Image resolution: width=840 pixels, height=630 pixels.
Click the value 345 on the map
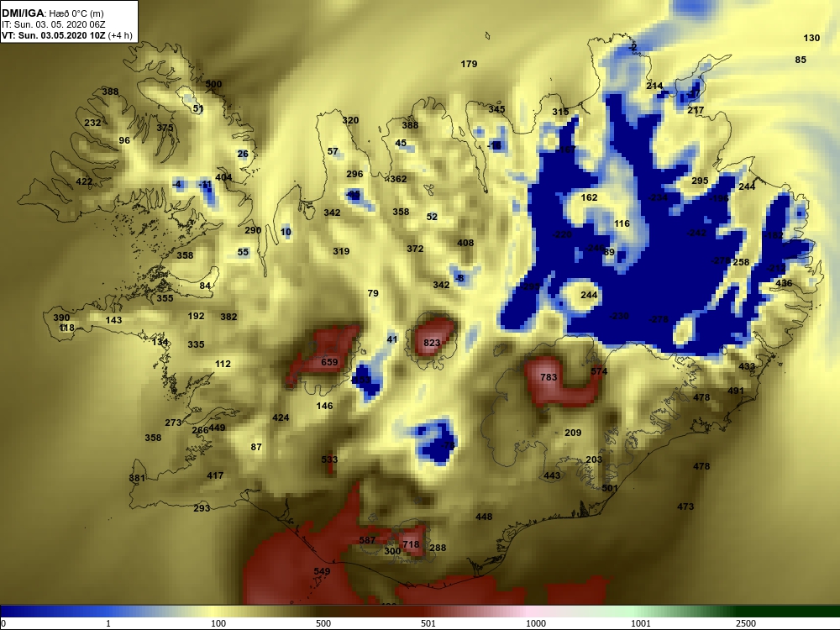click(496, 108)
